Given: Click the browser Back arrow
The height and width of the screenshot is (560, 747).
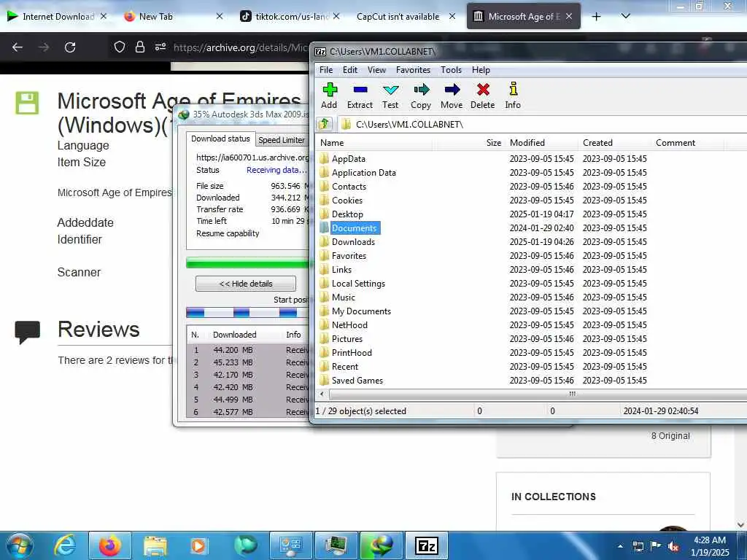Looking at the screenshot, I should [x=18, y=47].
